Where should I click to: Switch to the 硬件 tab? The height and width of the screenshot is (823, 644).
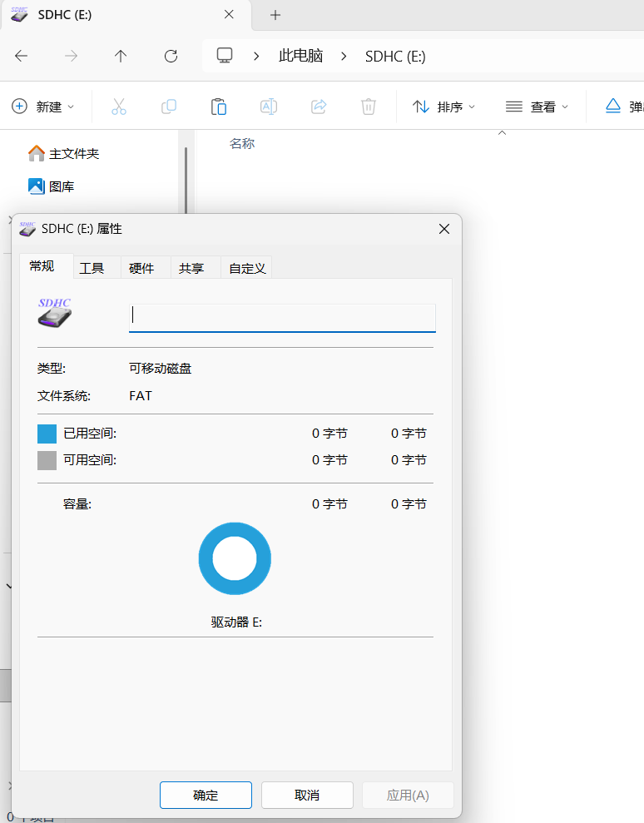pyautogui.click(x=141, y=268)
